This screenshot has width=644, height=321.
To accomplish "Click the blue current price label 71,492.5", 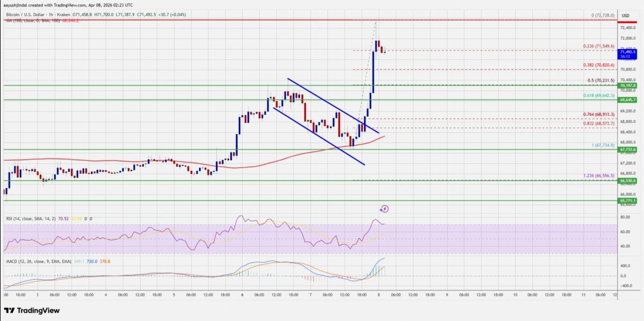I will [x=627, y=52].
